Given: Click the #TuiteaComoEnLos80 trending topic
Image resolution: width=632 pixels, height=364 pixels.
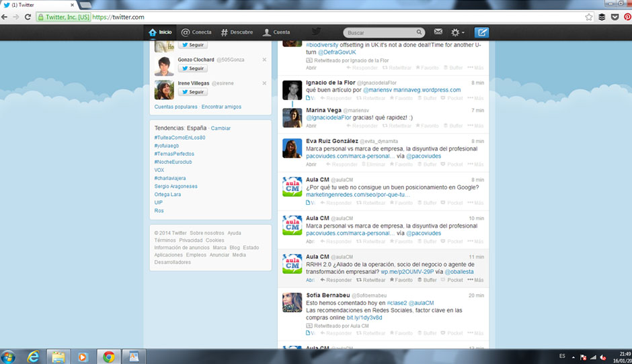Looking at the screenshot, I should pos(180,138).
